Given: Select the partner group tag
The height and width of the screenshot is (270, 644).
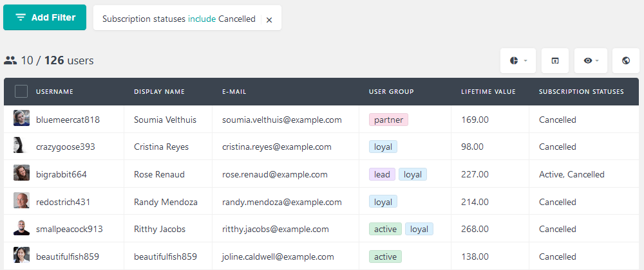Looking at the screenshot, I should [388, 120].
